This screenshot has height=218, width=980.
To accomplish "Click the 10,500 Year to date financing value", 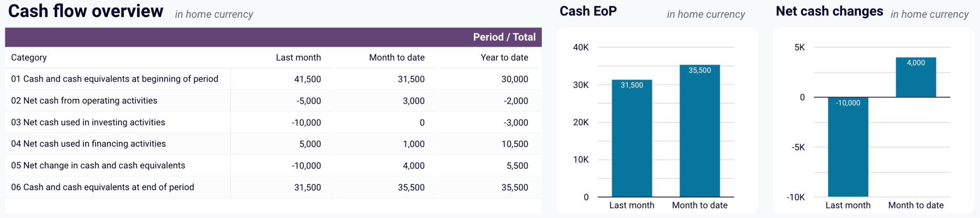I will click(515, 144).
